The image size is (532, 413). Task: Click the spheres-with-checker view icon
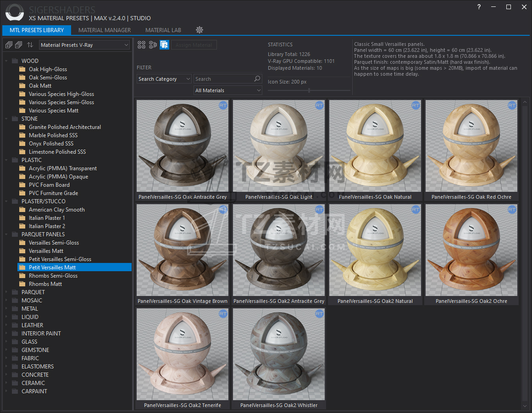click(x=153, y=45)
